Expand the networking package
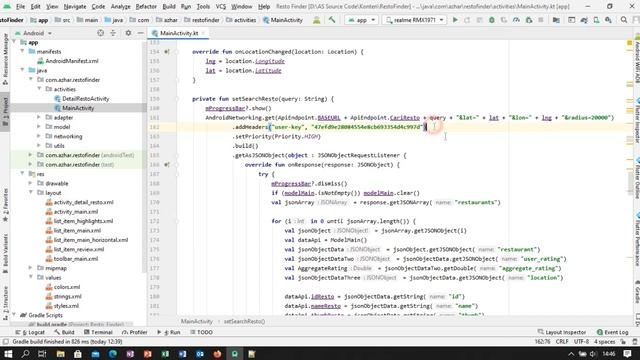This screenshot has width=640, height=360. (x=39, y=136)
